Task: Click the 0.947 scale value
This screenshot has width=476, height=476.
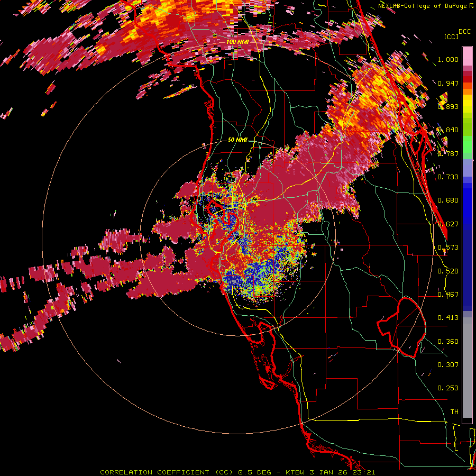Action: click(448, 83)
